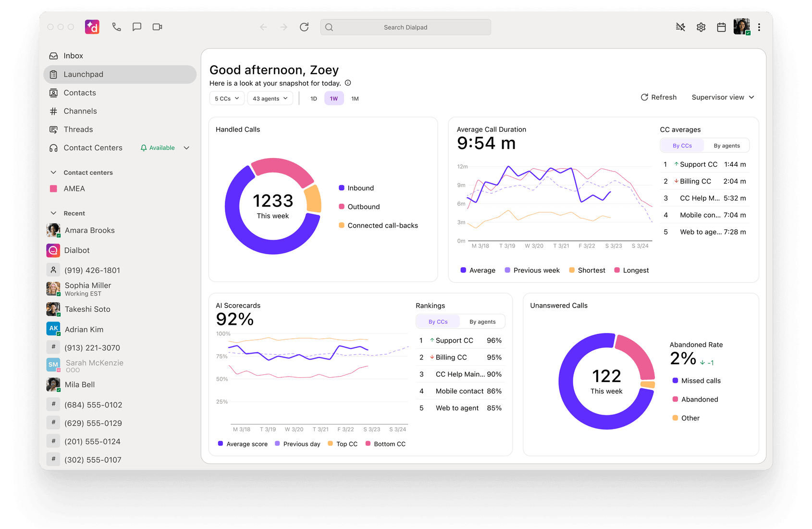Open Adrian Kim conversation
This screenshot has width=812, height=529.
click(120, 330)
